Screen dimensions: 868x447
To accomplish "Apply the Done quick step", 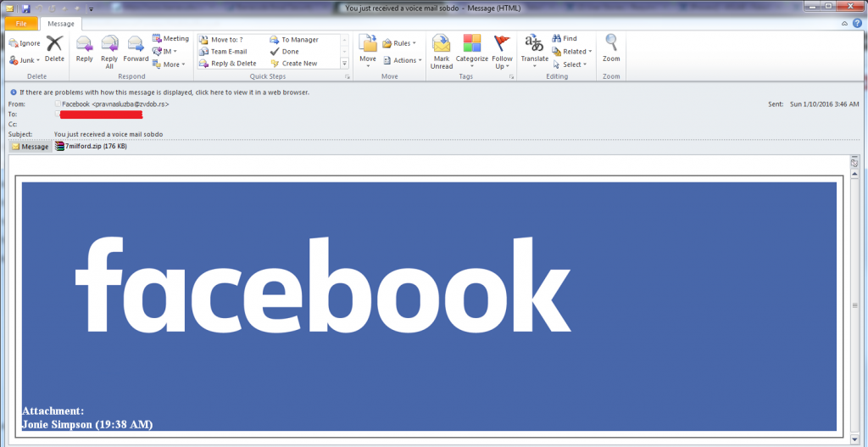I will [x=285, y=52].
